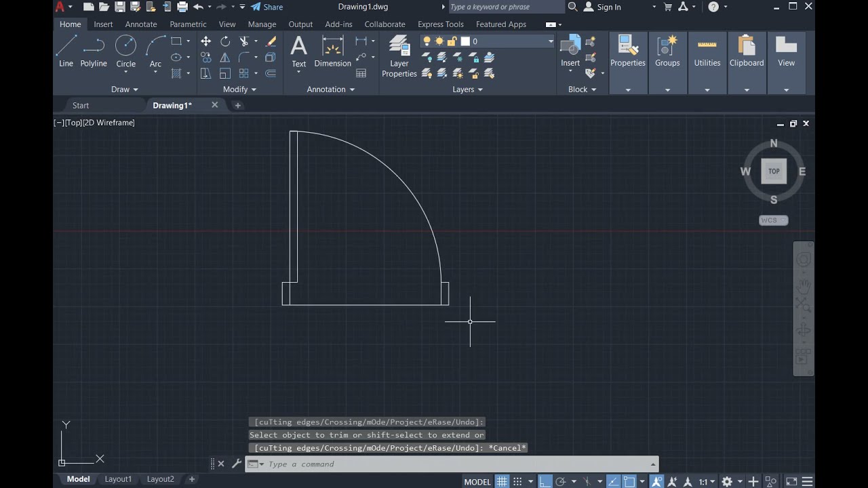Click the Ellipse draw icon
The height and width of the screenshot is (488, 868).
point(176,58)
